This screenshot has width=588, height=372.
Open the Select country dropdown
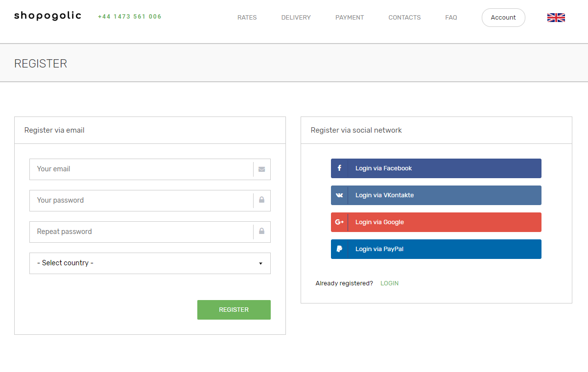tap(150, 263)
